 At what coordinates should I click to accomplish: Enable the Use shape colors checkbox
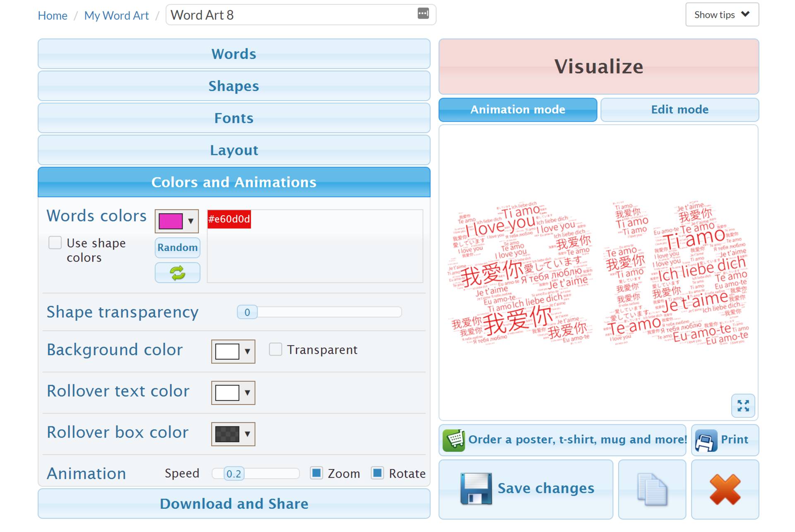pos(55,243)
